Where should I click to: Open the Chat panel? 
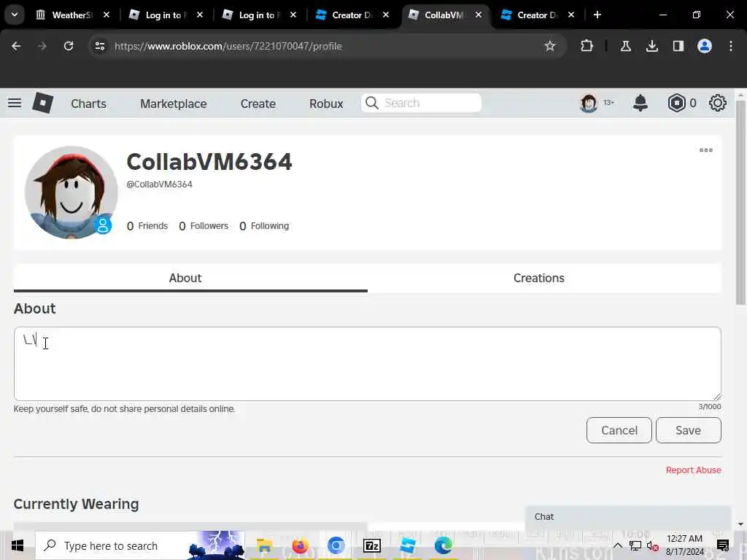[628, 517]
